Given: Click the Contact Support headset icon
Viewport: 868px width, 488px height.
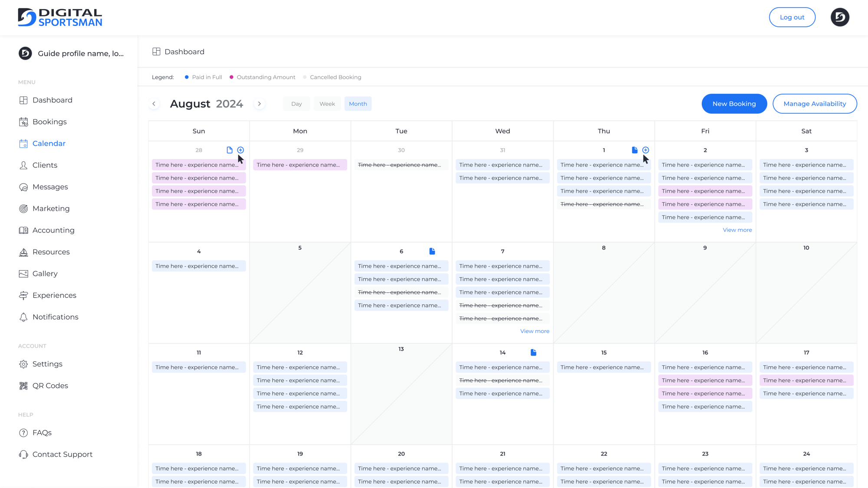Looking at the screenshot, I should click(x=23, y=454).
